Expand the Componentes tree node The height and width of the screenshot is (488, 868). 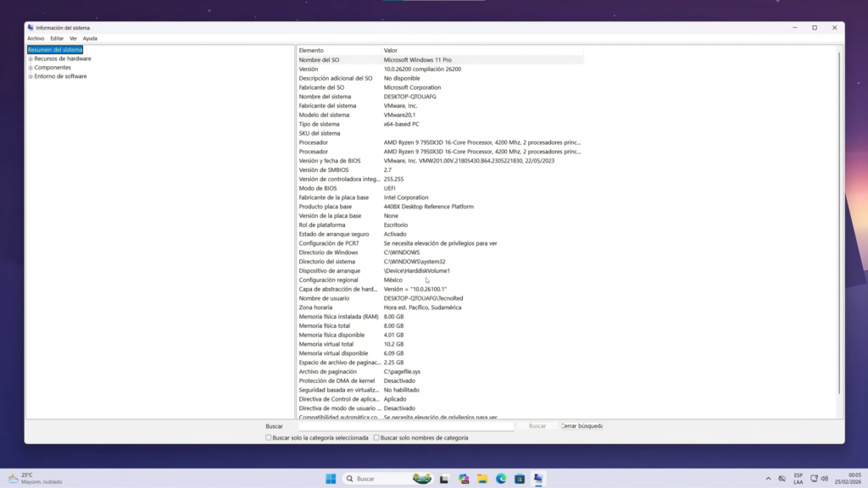pos(31,67)
